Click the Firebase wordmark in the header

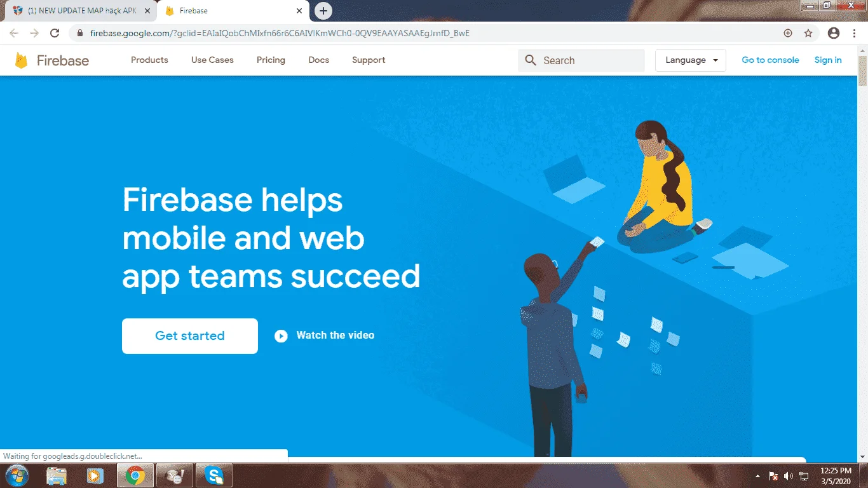point(63,60)
